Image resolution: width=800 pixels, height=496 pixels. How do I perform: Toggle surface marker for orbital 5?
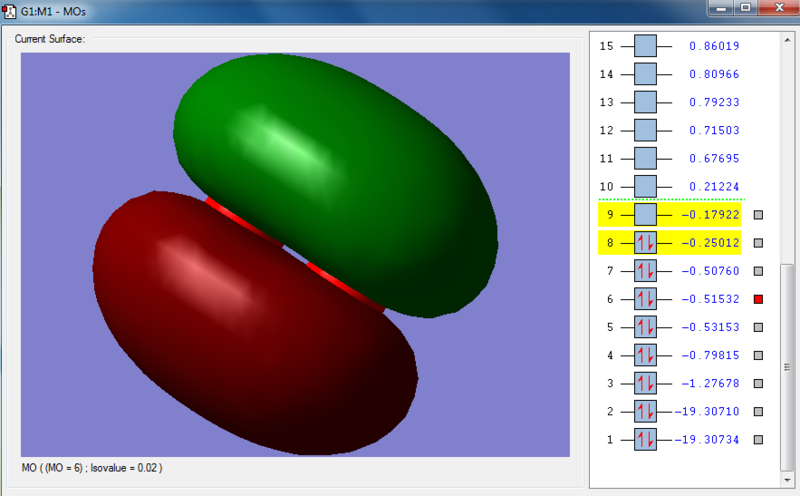click(x=758, y=327)
